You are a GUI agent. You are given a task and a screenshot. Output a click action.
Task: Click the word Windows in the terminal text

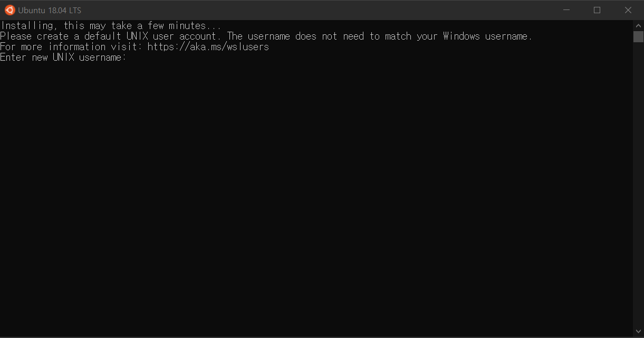(x=462, y=36)
